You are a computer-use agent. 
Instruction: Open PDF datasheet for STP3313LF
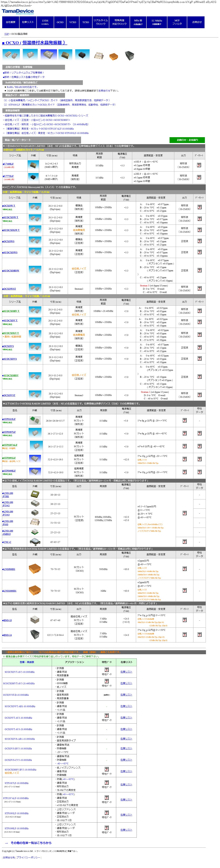(184, 420)
